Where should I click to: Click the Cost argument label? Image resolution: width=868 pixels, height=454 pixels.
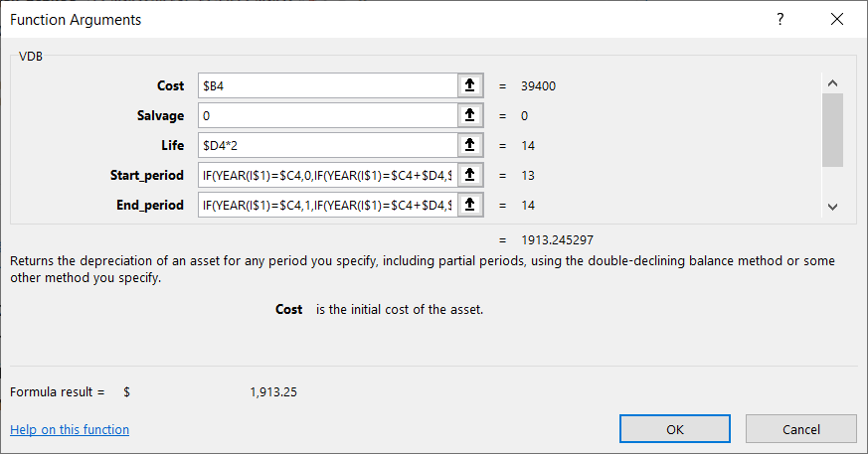(170, 85)
